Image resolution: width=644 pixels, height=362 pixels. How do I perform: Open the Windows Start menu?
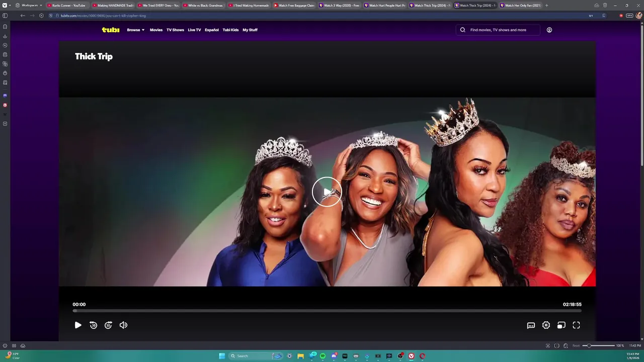point(222,356)
